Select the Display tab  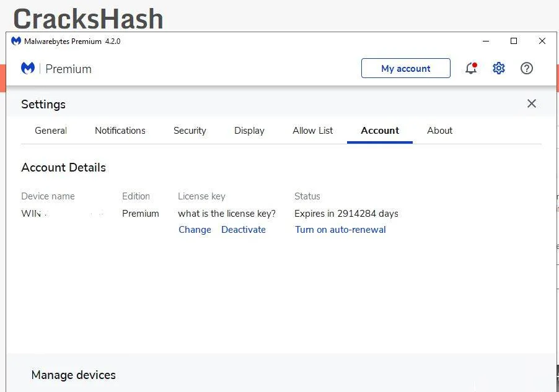[249, 131]
